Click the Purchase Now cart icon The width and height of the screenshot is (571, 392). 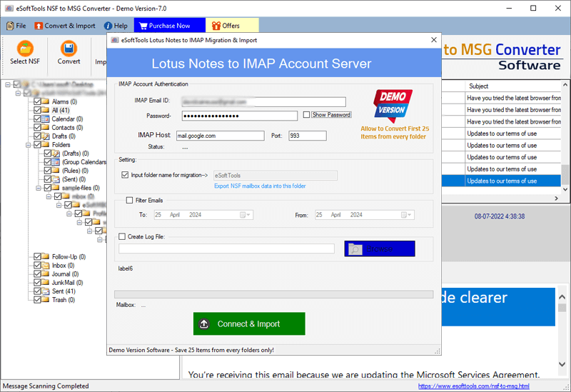140,26
